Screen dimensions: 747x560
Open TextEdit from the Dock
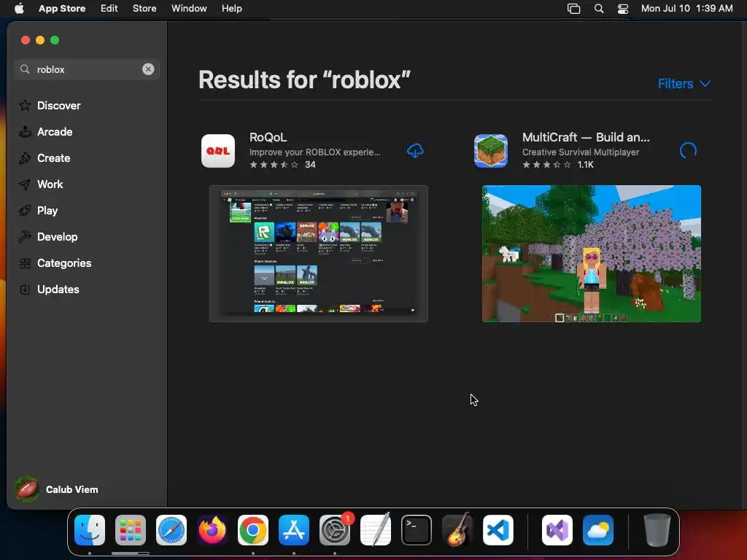pyautogui.click(x=376, y=530)
